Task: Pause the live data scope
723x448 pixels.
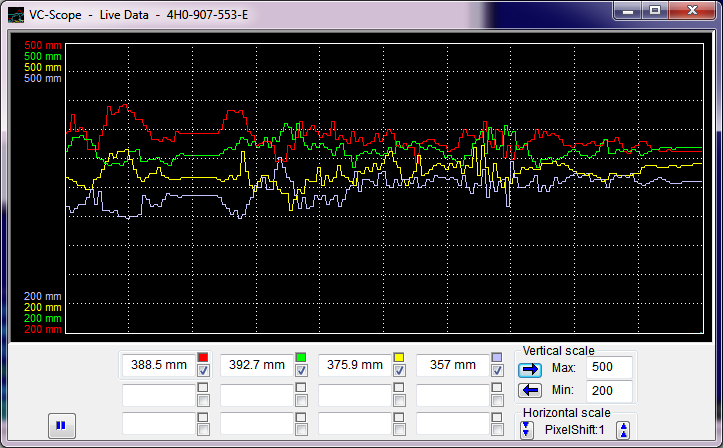Action: [61, 425]
